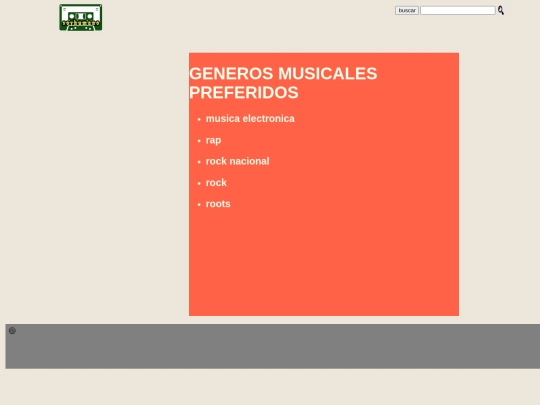Click the magnifying glass search icon
540x405 pixels.
pos(501,10)
